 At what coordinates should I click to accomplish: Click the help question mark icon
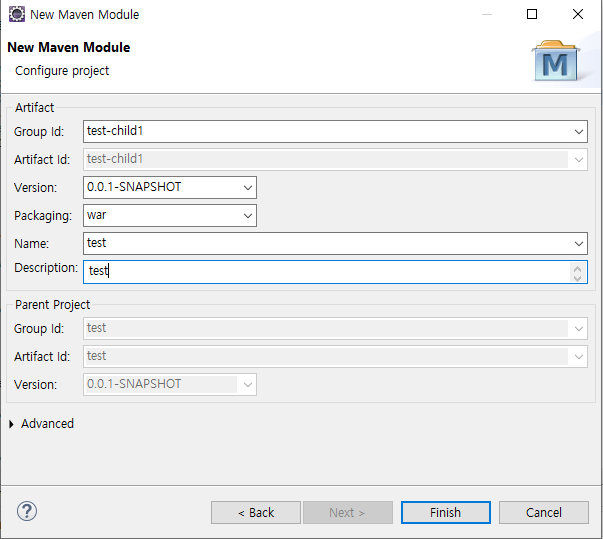click(27, 511)
